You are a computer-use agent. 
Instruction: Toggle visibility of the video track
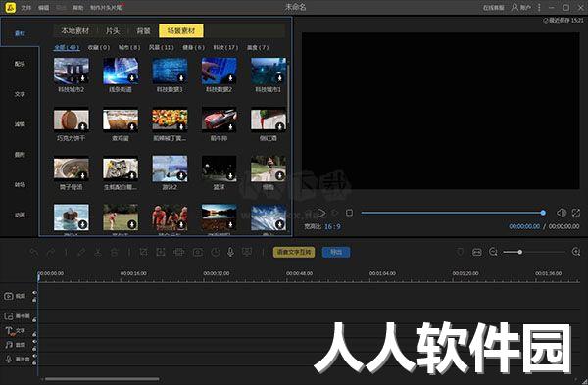[34, 292]
